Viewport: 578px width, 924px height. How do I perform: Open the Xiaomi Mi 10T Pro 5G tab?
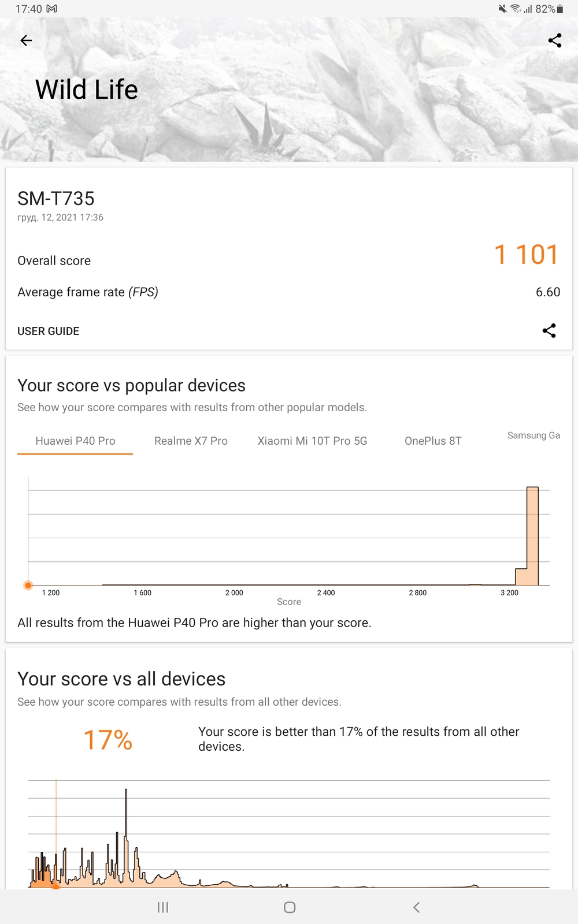point(312,441)
